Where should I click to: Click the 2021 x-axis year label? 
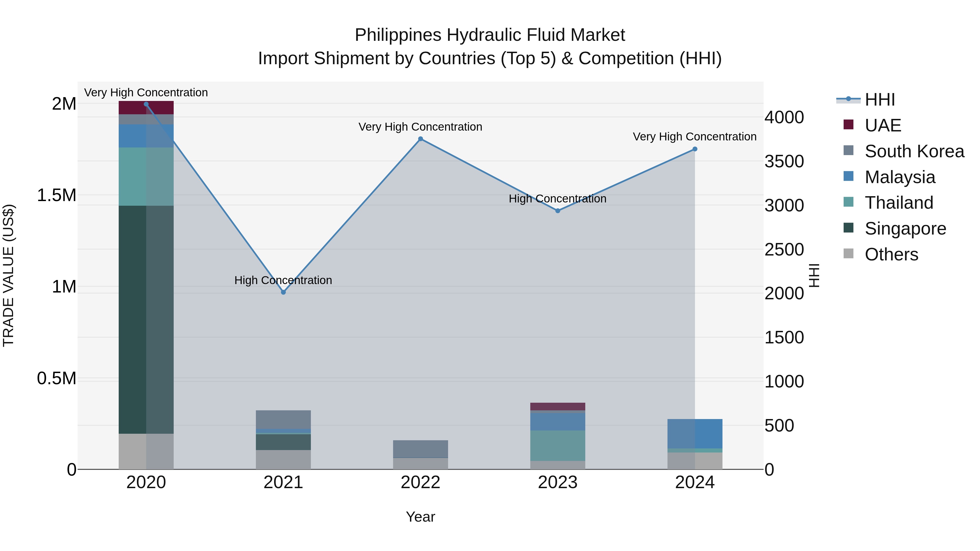[x=283, y=482]
